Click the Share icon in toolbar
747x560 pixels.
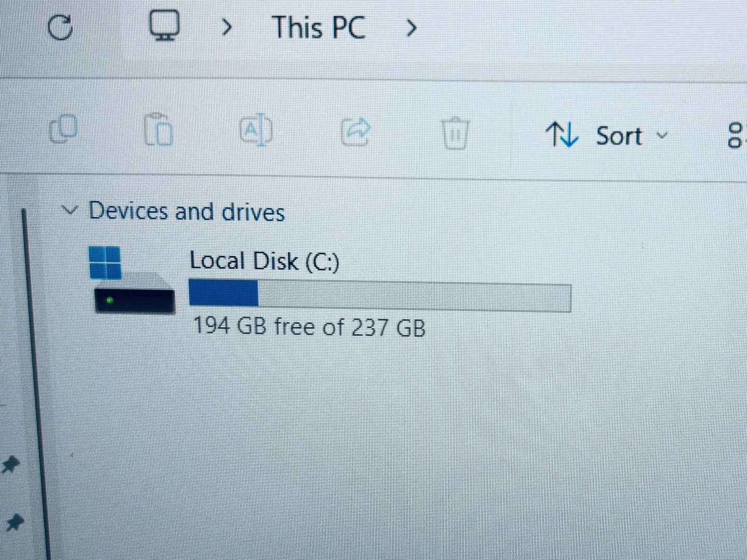355,132
